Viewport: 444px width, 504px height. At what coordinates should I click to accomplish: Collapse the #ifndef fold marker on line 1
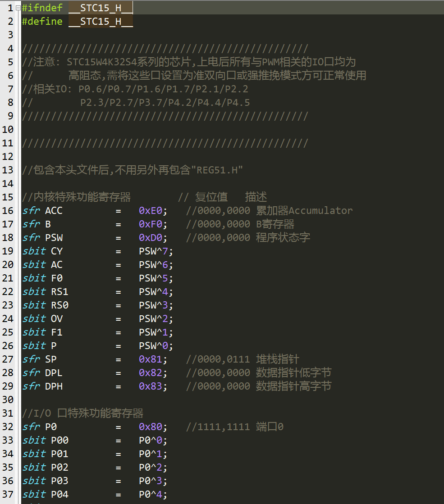click(18, 8)
